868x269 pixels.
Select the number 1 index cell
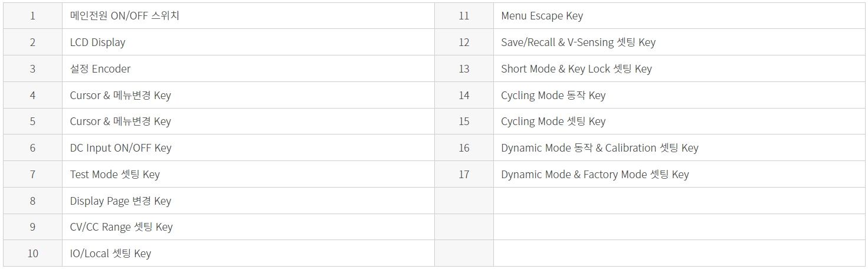click(x=32, y=16)
